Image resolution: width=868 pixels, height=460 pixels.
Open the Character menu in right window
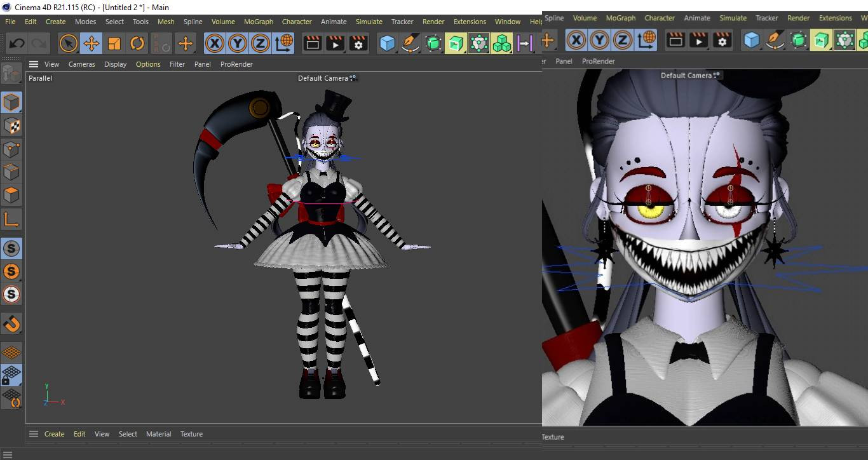(660, 18)
